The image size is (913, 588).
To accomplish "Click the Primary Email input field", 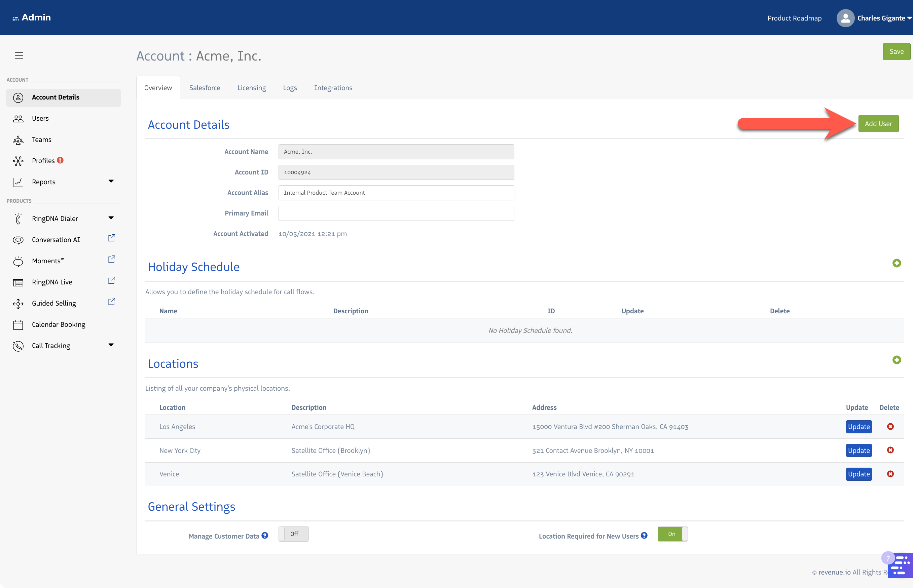I will [x=396, y=213].
